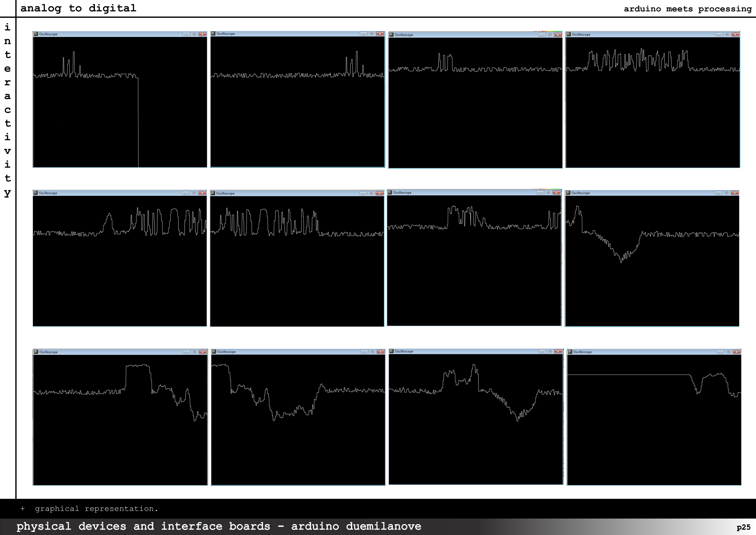
Task: Close the Oscilloscope with spikes near right edge
Action: click(x=380, y=34)
